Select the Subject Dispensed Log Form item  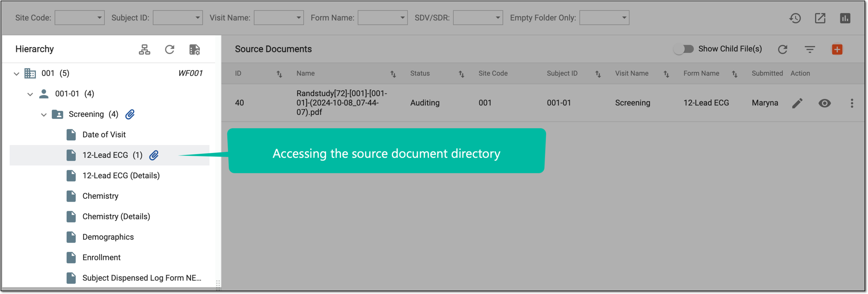[142, 278]
